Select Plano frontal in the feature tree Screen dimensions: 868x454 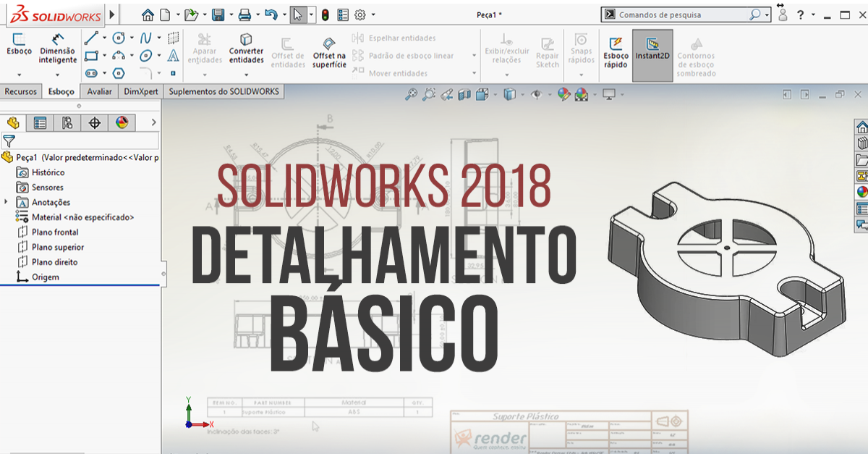(x=54, y=232)
